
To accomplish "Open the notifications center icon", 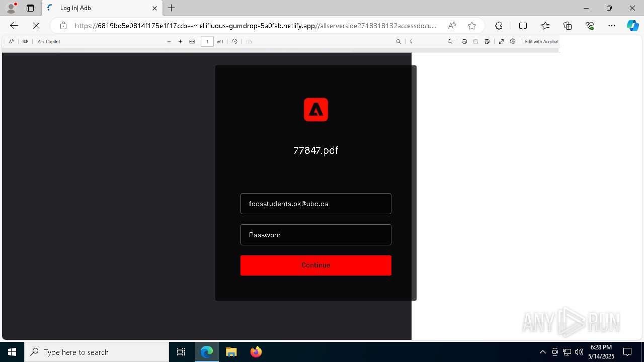I will [627, 352].
